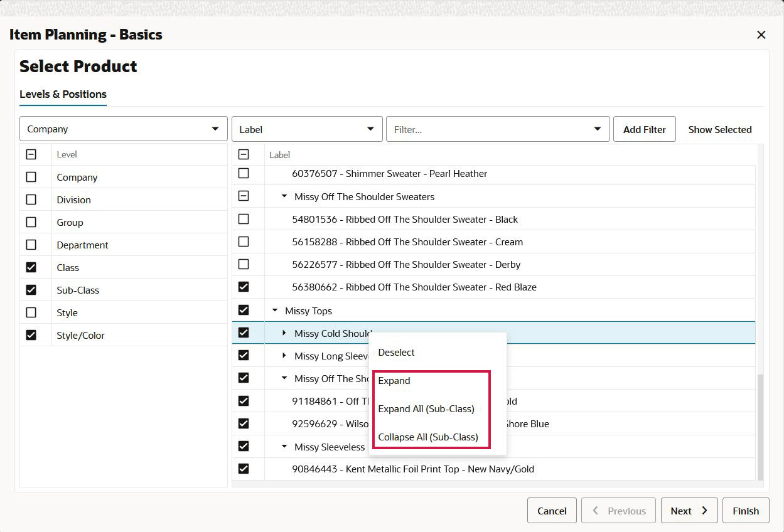The image size is (784, 532).
Task: Uncheck the Style/Color level checkbox
Action: pos(31,335)
